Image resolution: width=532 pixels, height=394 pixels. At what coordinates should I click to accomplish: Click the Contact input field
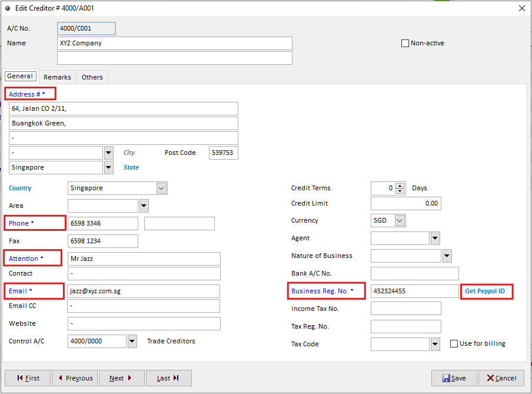coord(144,274)
